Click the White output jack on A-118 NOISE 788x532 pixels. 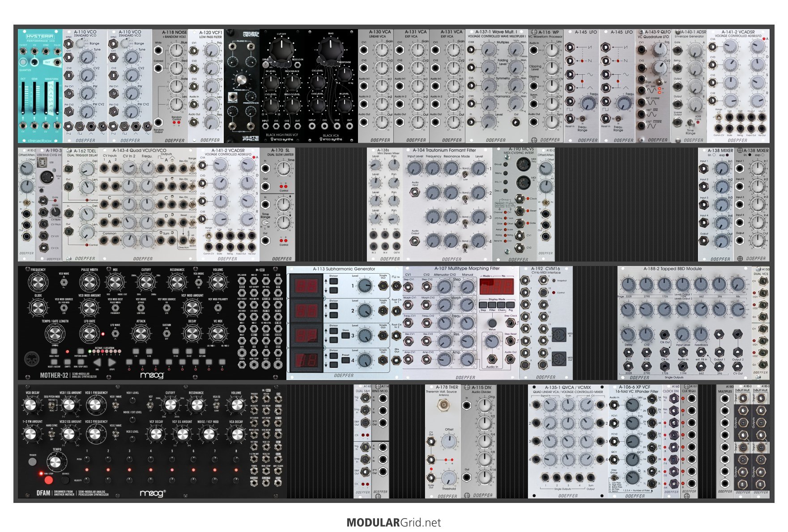click(158, 50)
